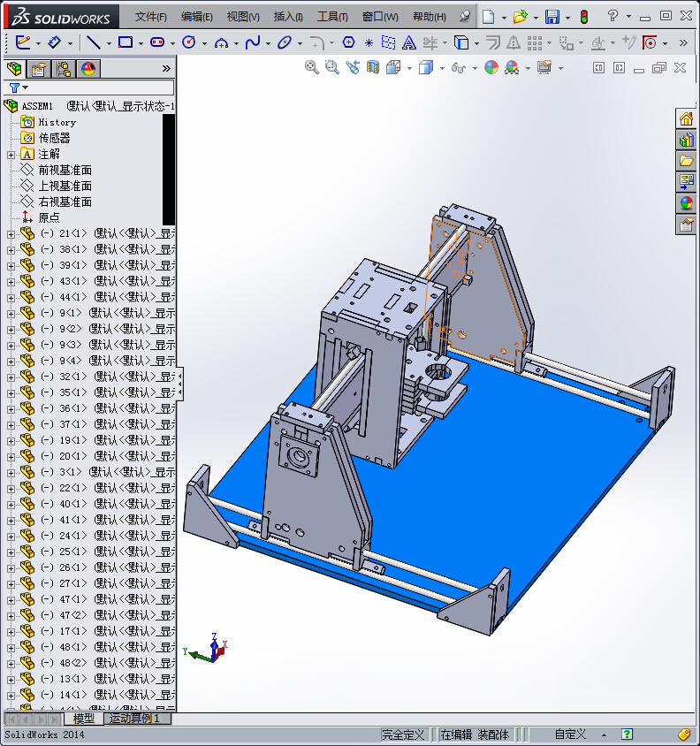Select the Tangent Arc tool
The height and width of the screenshot is (746, 700).
pyautogui.click(x=221, y=42)
